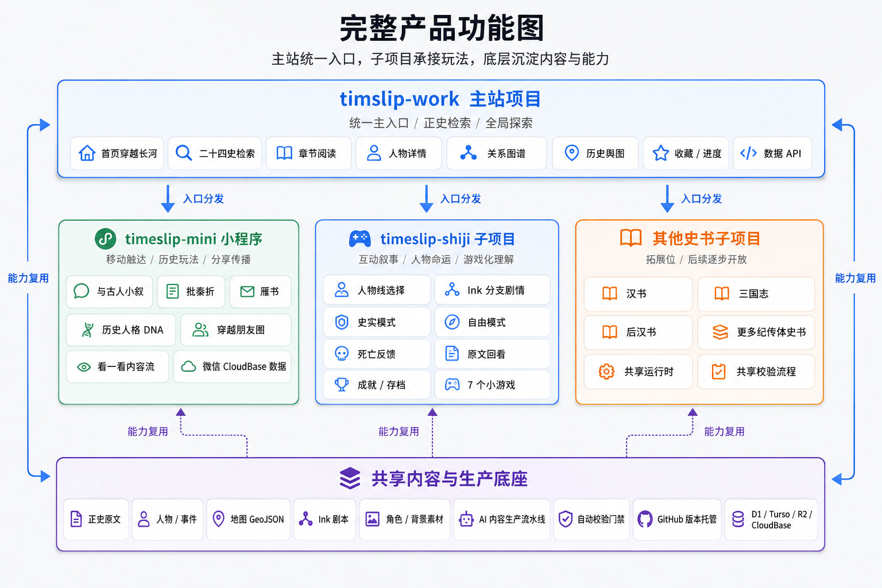Click the 互动叙事 / 人物命运 / 游戏化理解 subtitle
Viewport: 882px width, 588px height.
coord(436,260)
